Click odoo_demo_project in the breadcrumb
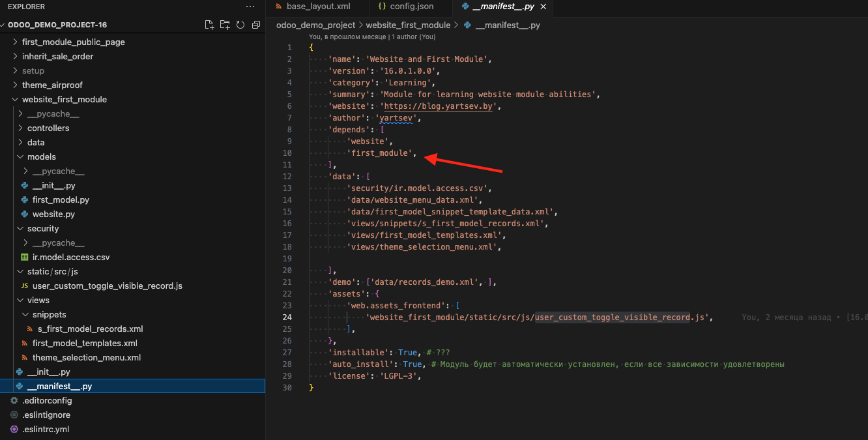Screen dimensions: 868x440 tap(316, 25)
